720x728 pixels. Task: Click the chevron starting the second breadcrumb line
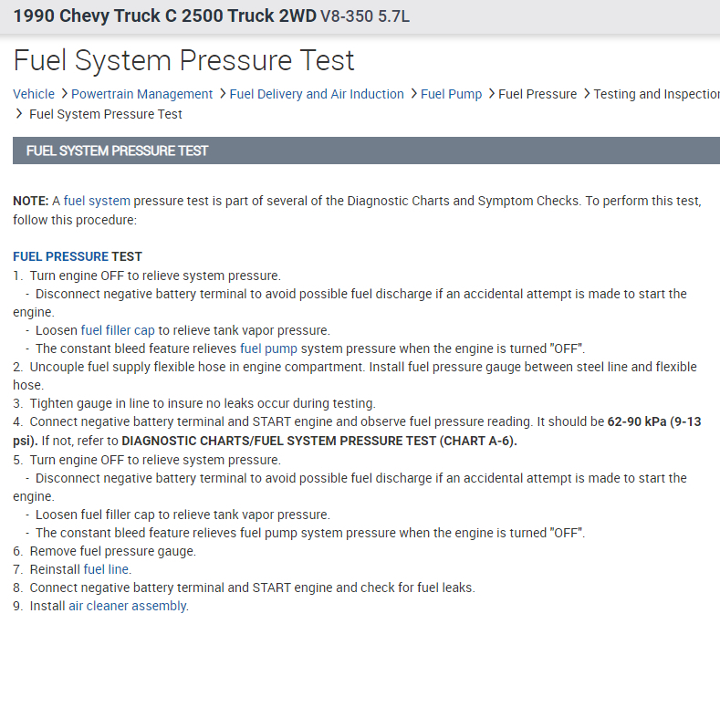(19, 114)
